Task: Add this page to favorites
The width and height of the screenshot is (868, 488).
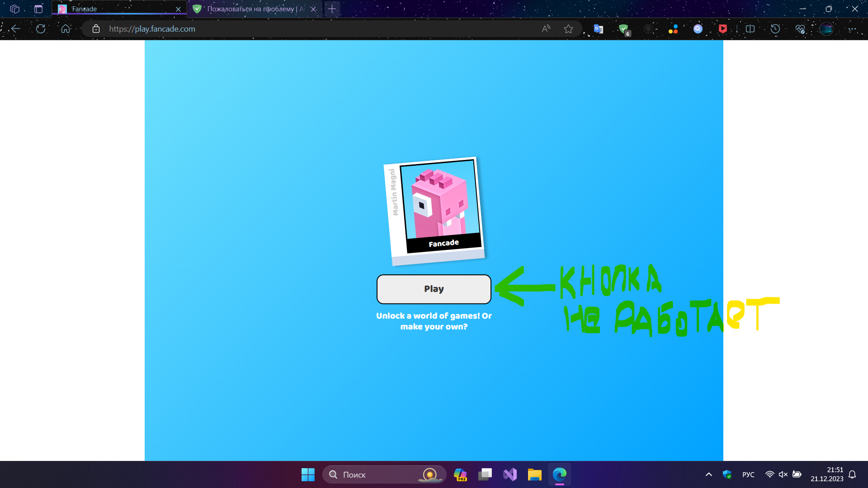Action: pyautogui.click(x=568, y=29)
